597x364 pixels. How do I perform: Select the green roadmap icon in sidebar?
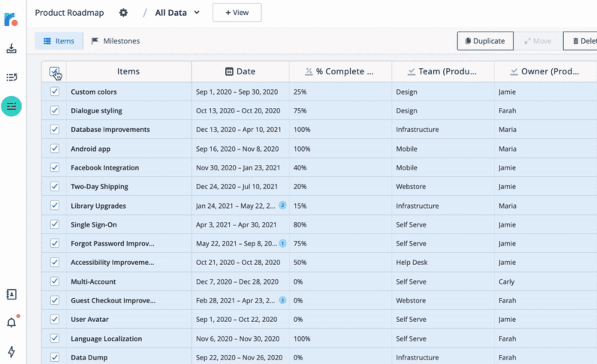[11, 106]
